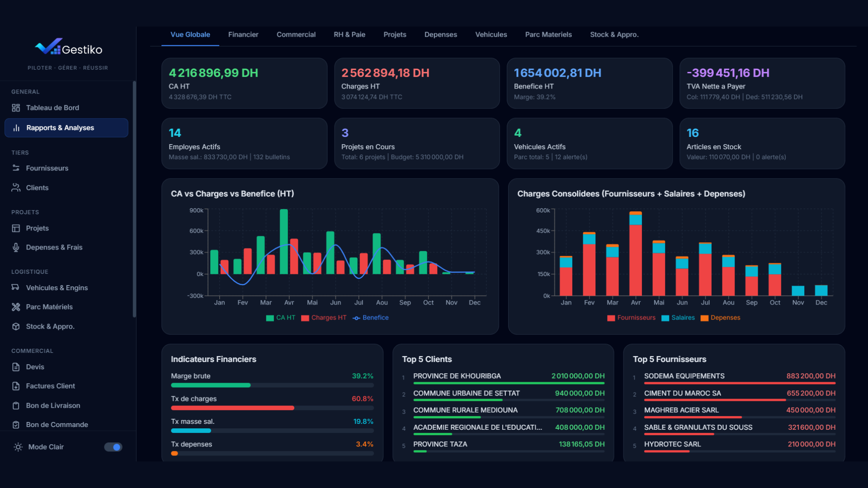This screenshot has height=488, width=868.
Task: Toggle the Benefice line via its legend entry
Action: point(370,318)
